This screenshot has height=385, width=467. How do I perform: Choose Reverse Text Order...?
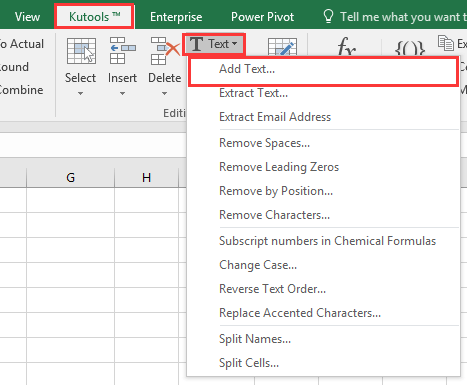click(323, 289)
